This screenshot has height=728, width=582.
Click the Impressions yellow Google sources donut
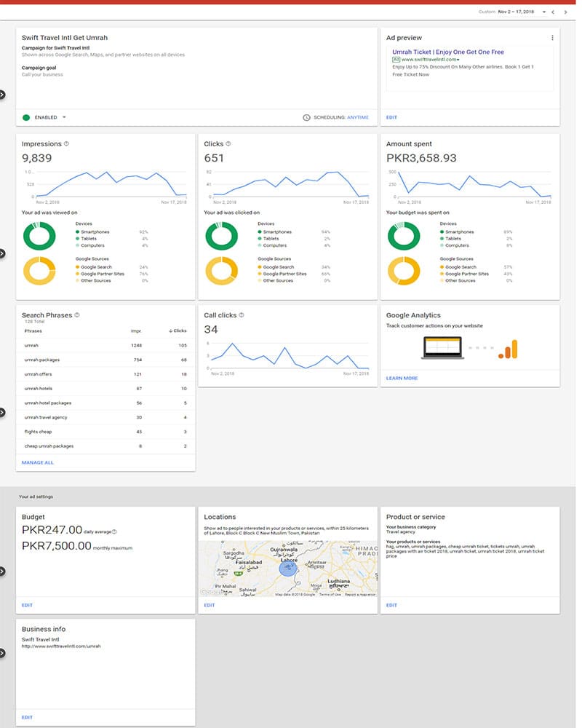tap(39, 271)
